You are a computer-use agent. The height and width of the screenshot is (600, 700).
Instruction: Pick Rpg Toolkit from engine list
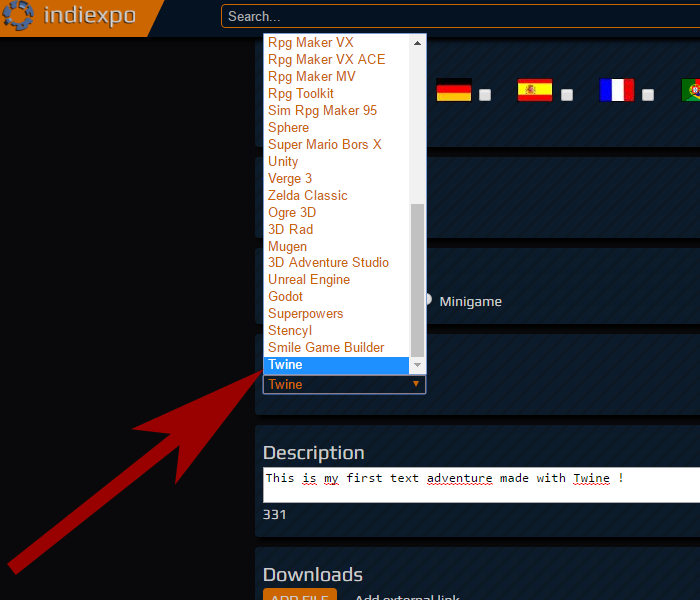point(336,93)
